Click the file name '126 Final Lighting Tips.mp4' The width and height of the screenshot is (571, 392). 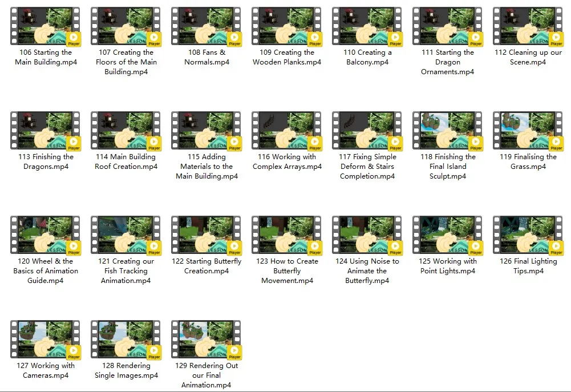pos(528,266)
